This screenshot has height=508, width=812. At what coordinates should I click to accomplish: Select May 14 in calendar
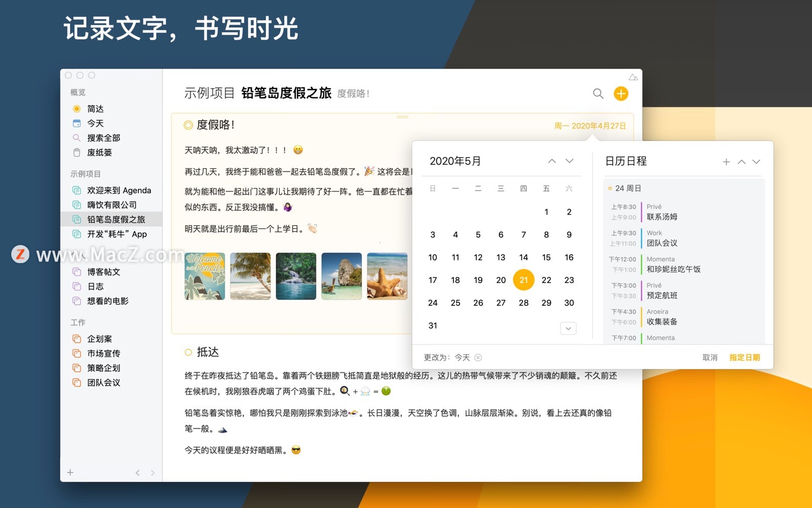523,257
